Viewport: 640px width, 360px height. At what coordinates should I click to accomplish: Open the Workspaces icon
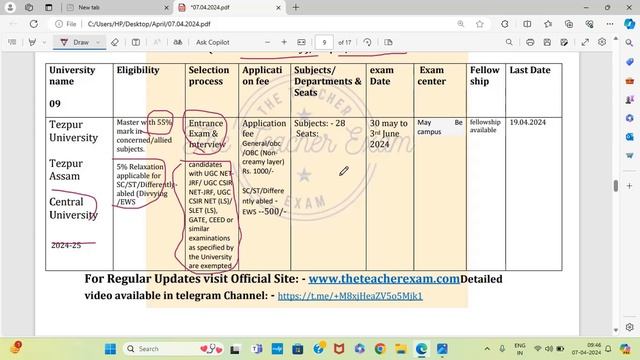click(x=29, y=7)
